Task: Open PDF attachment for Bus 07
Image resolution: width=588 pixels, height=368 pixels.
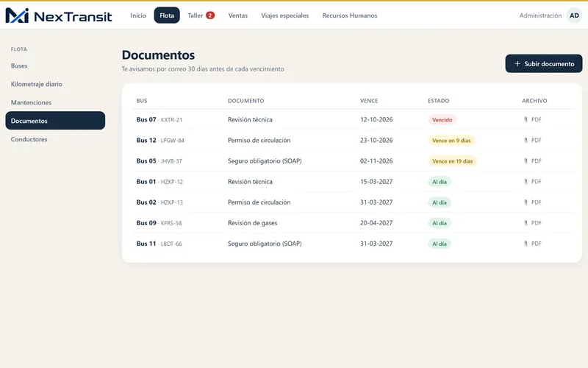Action: pyautogui.click(x=532, y=119)
